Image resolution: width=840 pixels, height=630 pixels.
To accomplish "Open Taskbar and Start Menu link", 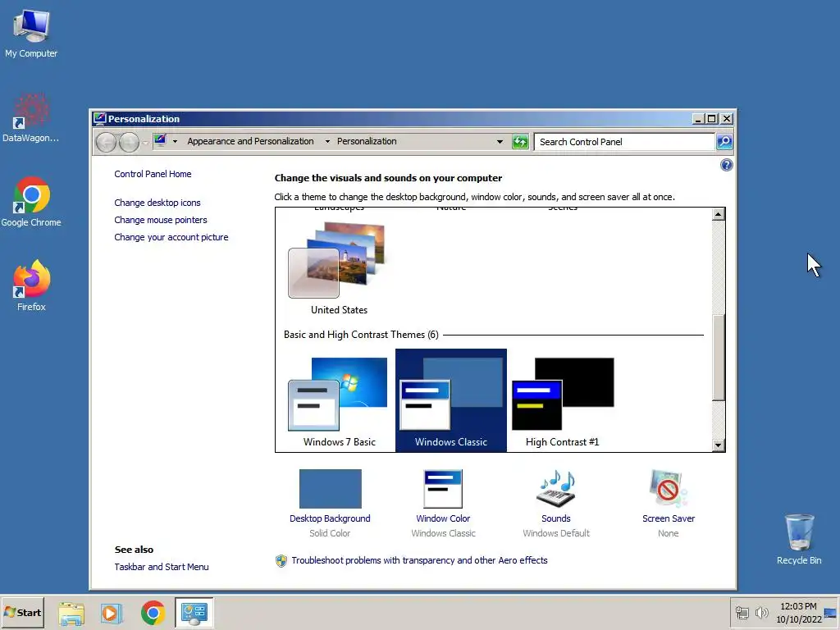I will [x=162, y=567].
